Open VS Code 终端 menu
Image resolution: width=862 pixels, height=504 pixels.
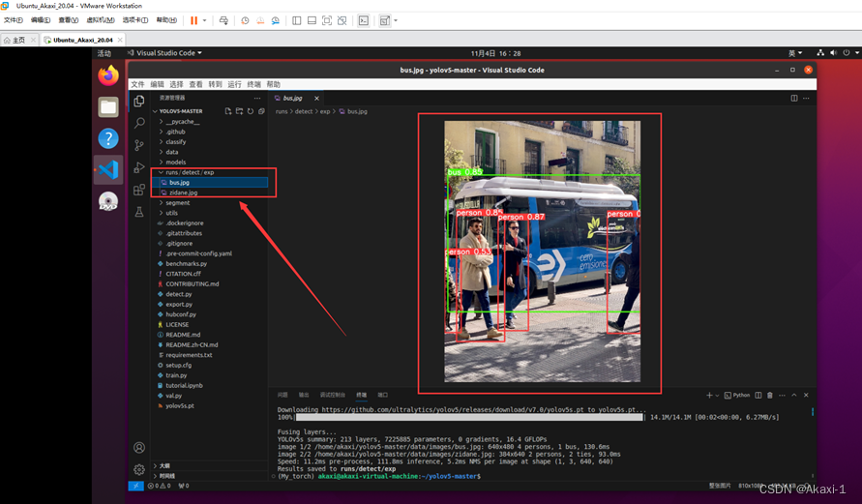(x=254, y=84)
